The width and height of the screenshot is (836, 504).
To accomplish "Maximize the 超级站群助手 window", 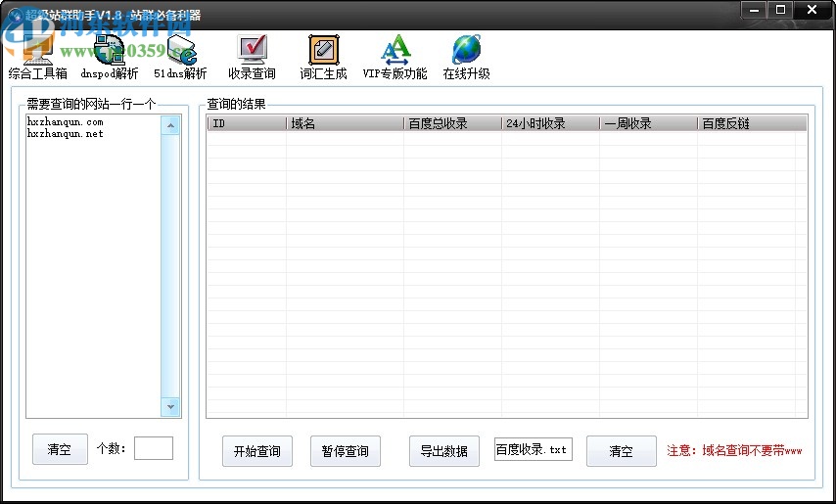I will (x=780, y=10).
